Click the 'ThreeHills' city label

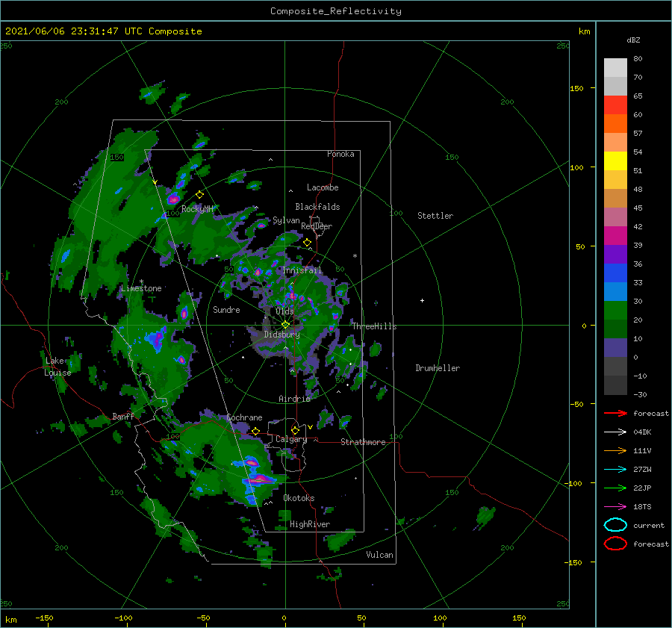(375, 326)
